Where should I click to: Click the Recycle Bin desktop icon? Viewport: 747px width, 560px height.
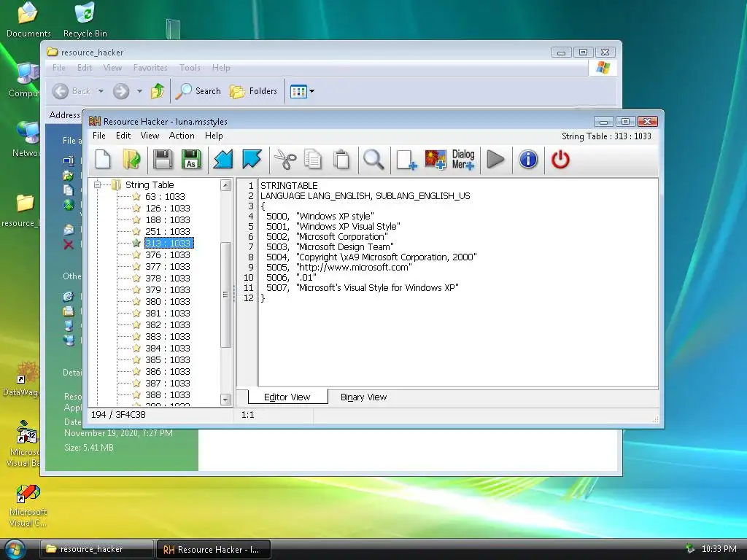(x=85, y=20)
